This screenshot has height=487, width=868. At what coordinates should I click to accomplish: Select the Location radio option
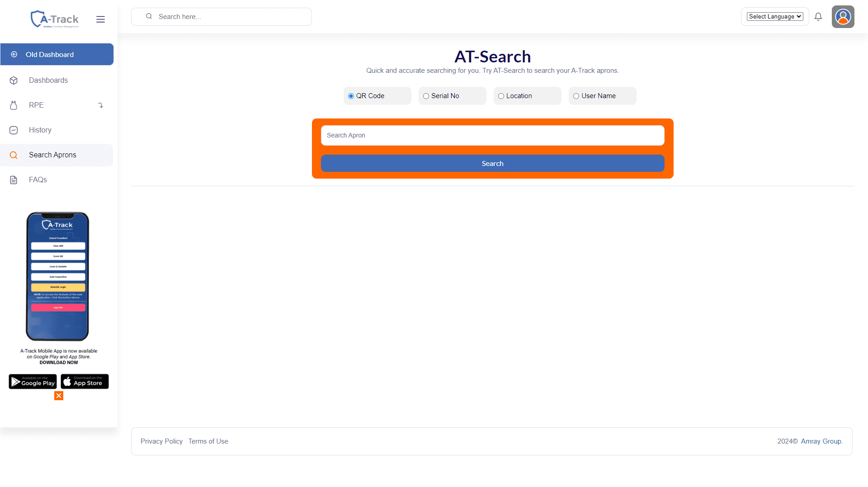click(x=501, y=96)
